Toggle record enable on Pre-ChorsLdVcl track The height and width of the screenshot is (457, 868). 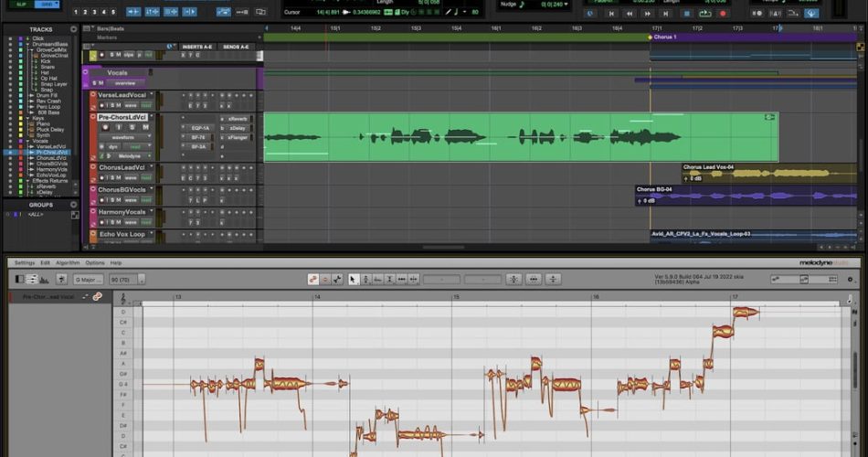click(x=105, y=127)
